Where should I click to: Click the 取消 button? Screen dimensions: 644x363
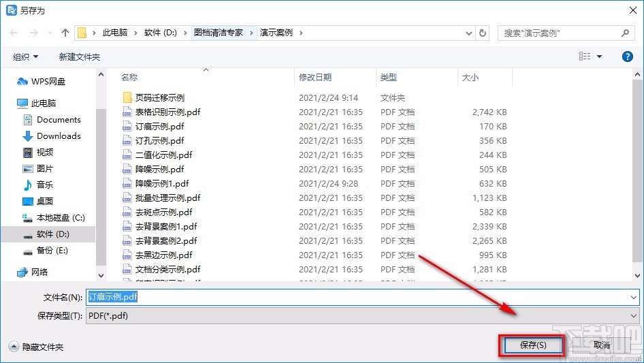[x=602, y=345]
